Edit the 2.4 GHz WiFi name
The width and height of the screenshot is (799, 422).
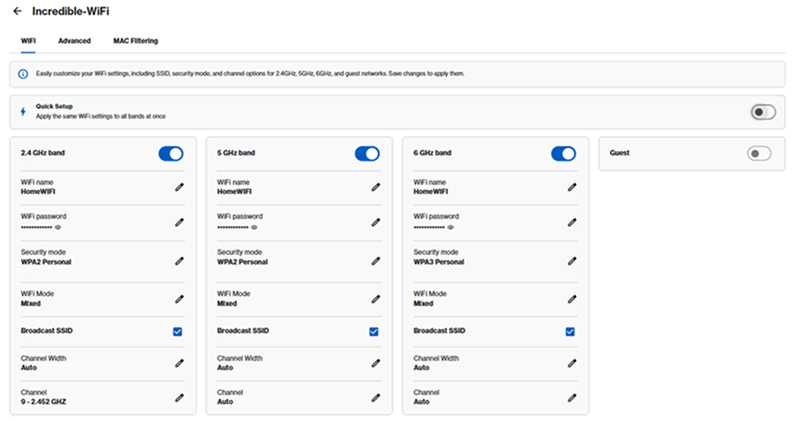point(180,186)
